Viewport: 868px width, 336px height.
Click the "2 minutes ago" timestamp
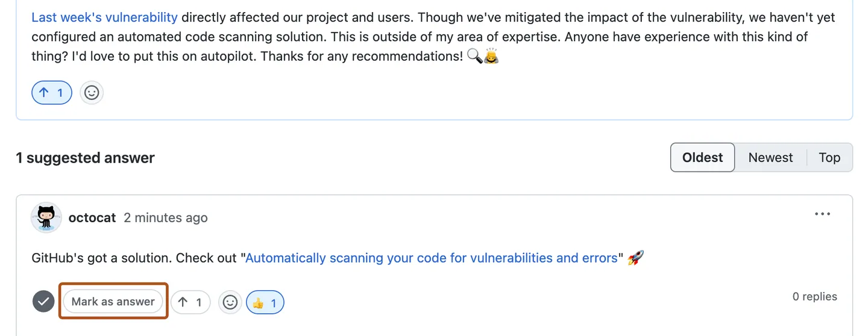(166, 218)
